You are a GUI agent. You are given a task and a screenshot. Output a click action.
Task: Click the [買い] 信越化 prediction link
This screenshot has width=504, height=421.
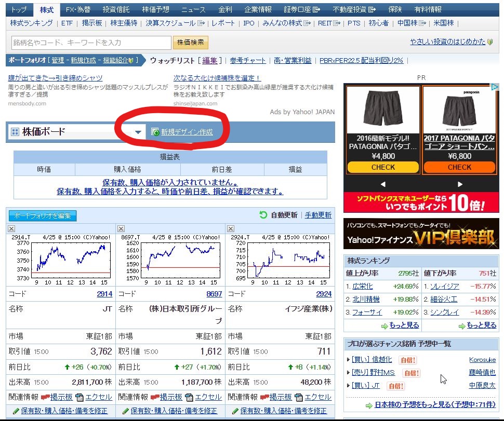click(372, 360)
